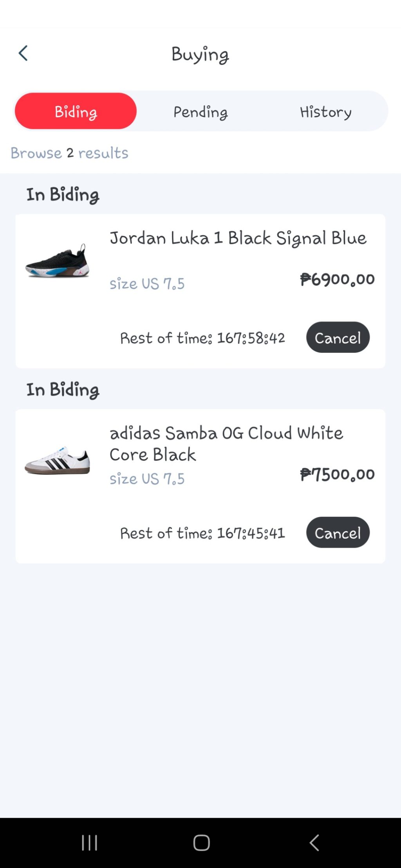401x868 pixels.
Task: Open adidas Samba OG Cloud White title
Action: coord(226,444)
